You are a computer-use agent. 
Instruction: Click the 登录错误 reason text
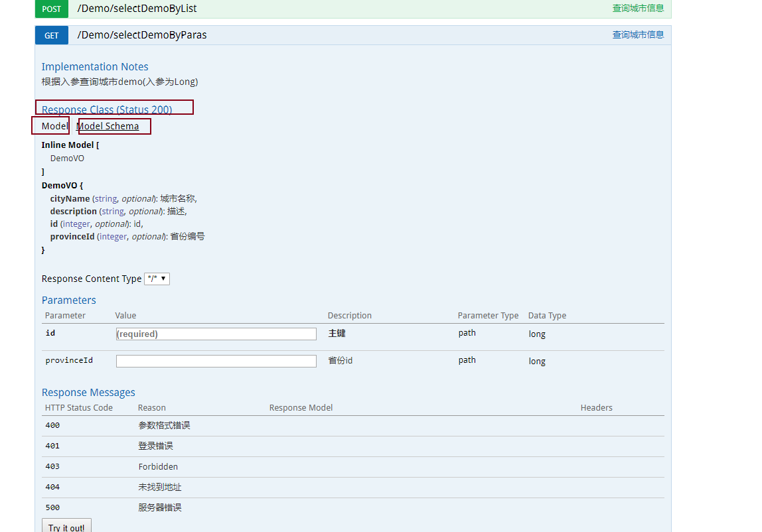[x=155, y=446]
